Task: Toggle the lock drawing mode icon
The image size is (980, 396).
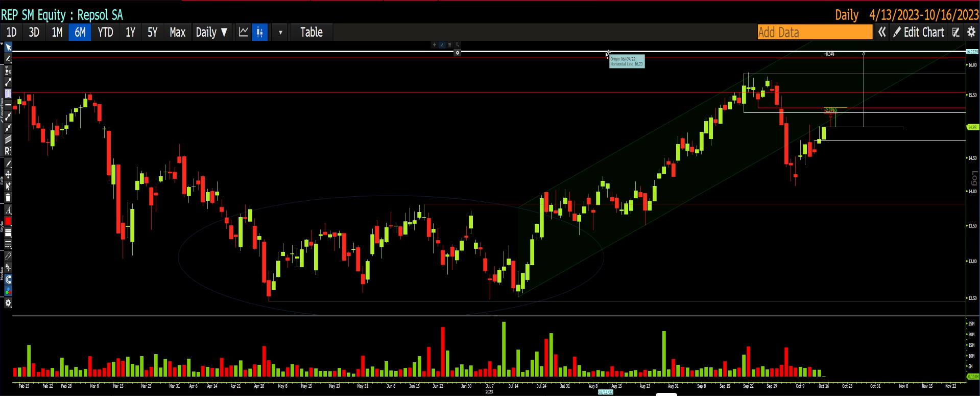Action: click(8, 268)
